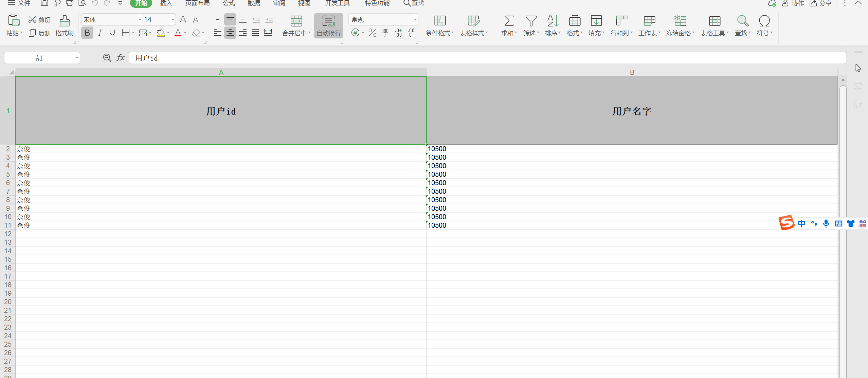Click the Format Painter (格式刷) icon
Viewport: 868px width, 378px height.
pyautogui.click(x=64, y=21)
